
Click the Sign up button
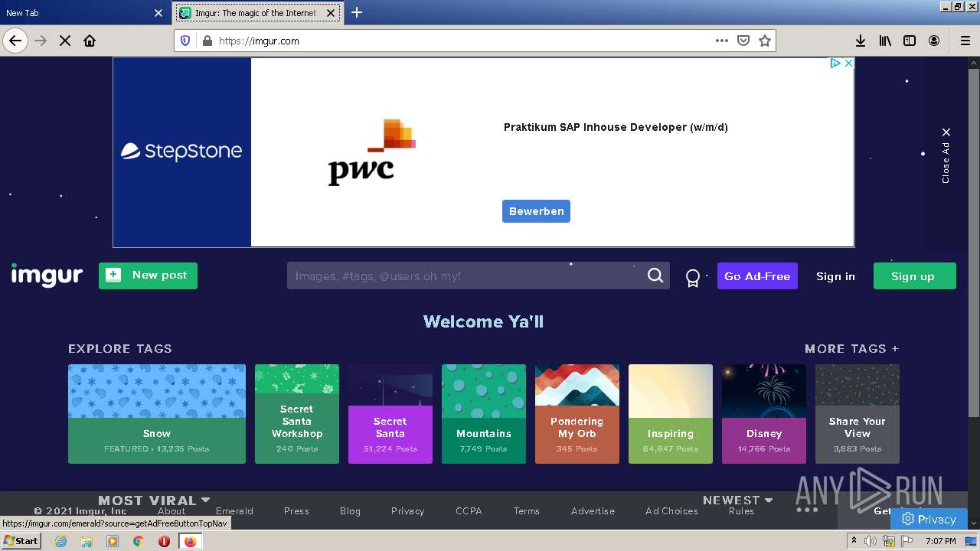pos(914,276)
